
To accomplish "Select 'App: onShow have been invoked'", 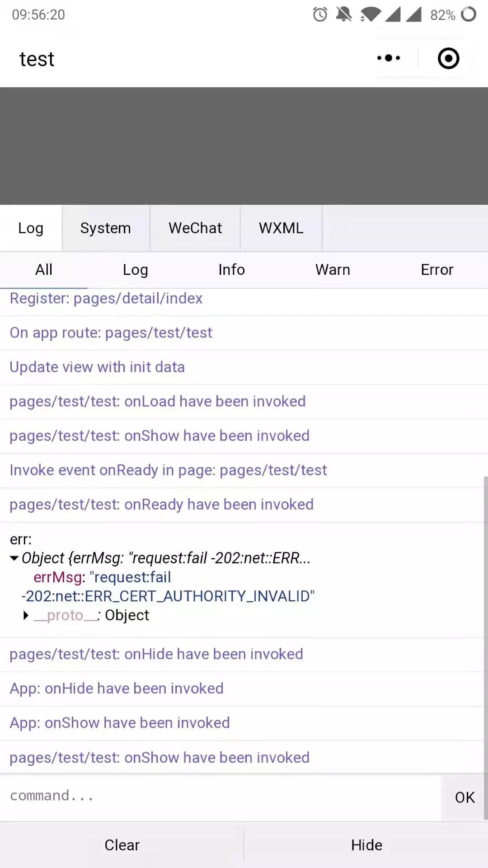I will [244, 723].
